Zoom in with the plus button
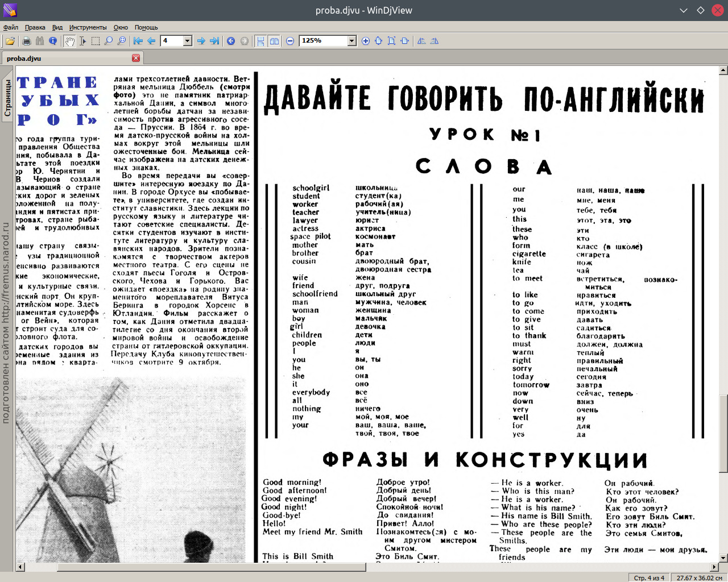728x582 pixels. [365, 41]
